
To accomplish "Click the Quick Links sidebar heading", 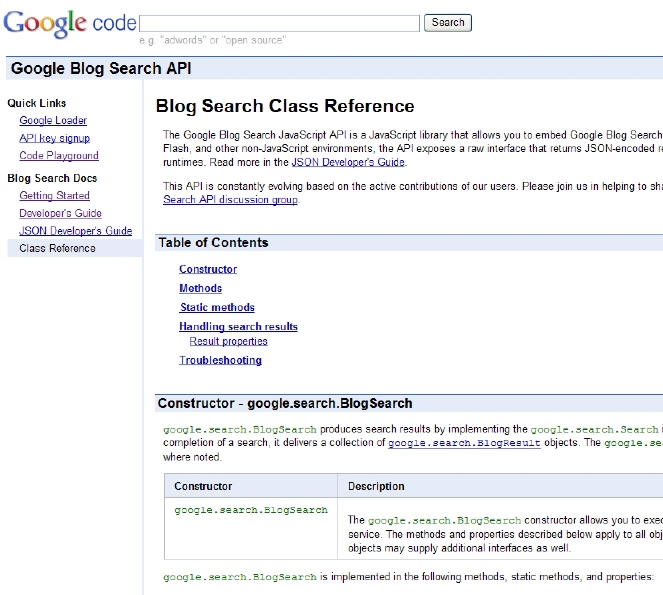I will (37, 103).
